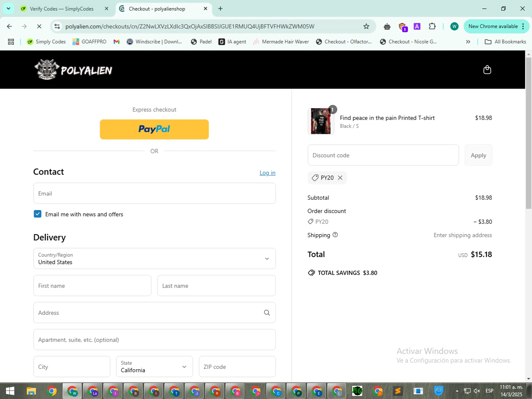This screenshot has width=532, height=399.
Task: Click the robot extension icon
Action: (x=387, y=26)
